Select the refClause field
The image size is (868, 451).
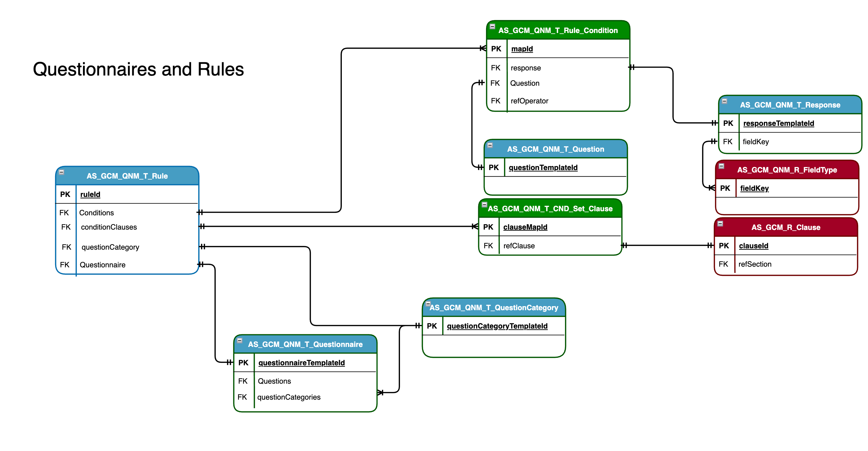(x=519, y=246)
